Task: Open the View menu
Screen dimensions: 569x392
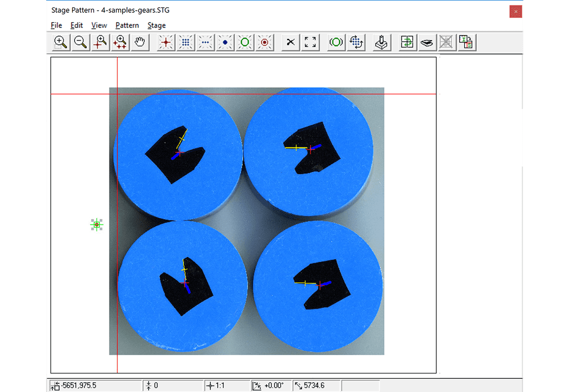Action: pos(99,25)
